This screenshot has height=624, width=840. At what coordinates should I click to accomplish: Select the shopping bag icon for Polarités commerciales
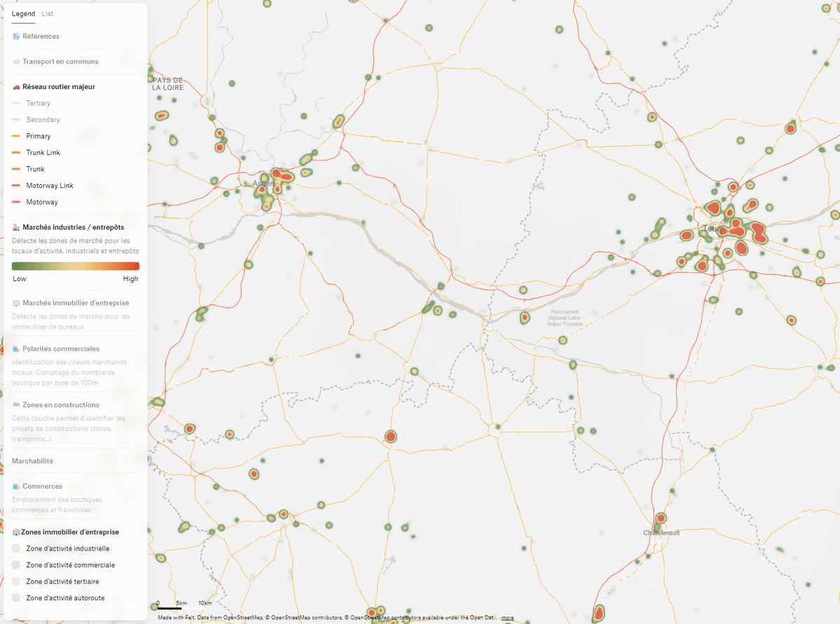(15, 348)
